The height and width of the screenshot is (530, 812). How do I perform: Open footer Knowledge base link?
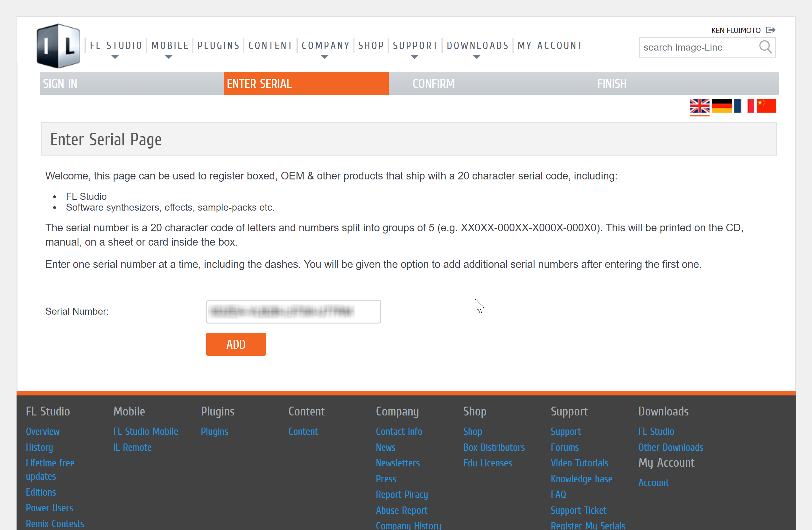click(x=581, y=479)
